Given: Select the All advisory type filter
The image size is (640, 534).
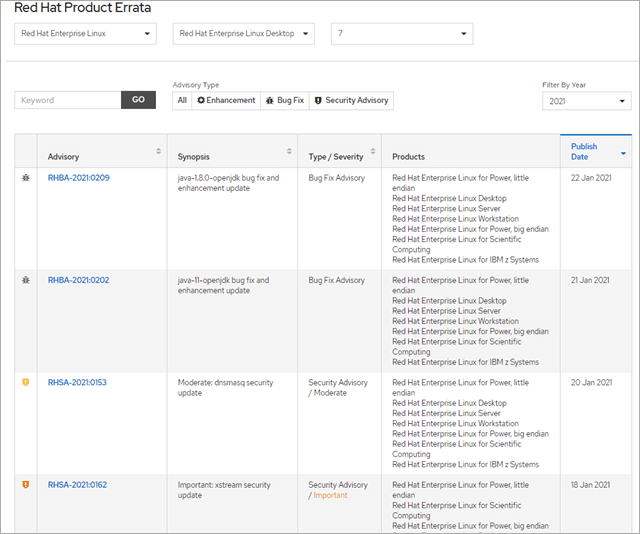Looking at the screenshot, I should (x=182, y=100).
